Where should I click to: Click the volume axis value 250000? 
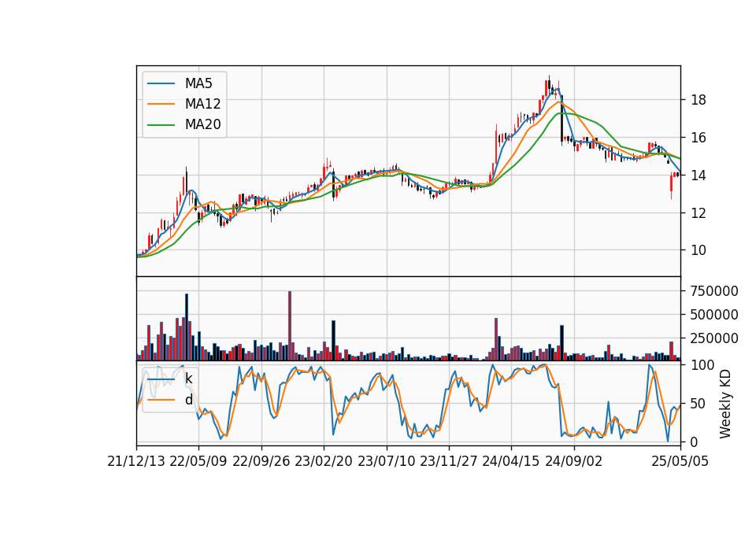click(714, 338)
